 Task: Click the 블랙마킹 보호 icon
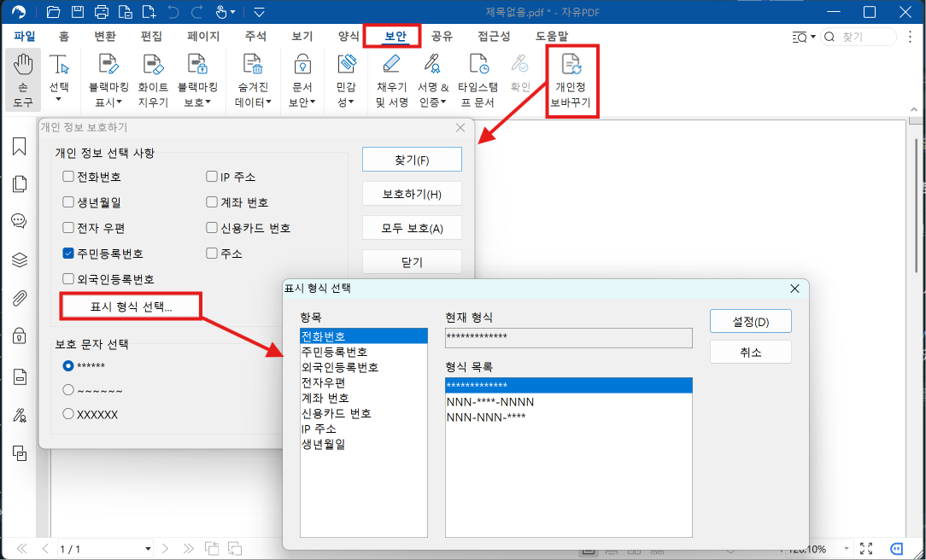197,80
